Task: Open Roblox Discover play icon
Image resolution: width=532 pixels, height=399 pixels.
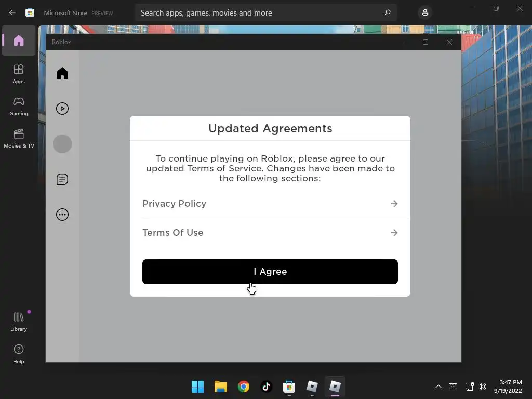Action: pyautogui.click(x=62, y=109)
